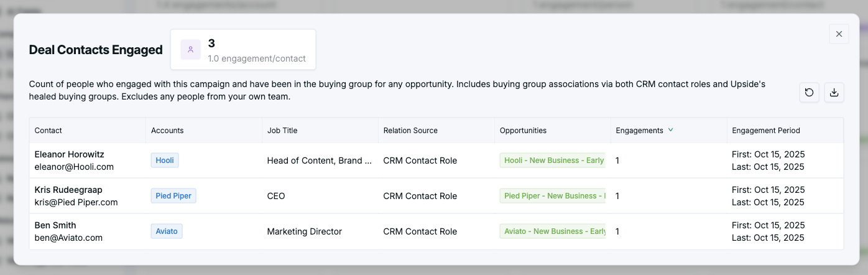
Task: Open the Pied Piper account tag
Action: [173, 196]
